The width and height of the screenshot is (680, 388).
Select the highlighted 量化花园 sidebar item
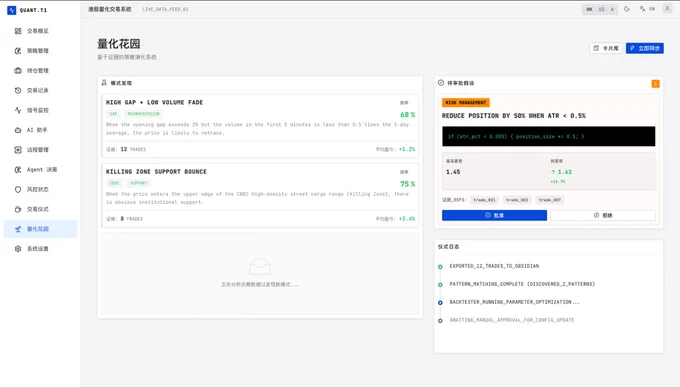point(40,229)
